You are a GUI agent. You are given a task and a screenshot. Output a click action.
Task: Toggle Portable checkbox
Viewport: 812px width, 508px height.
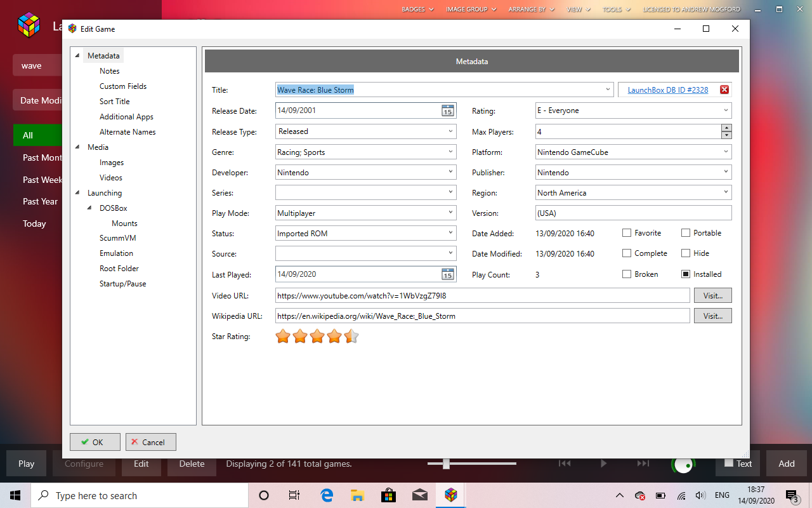tap(686, 233)
